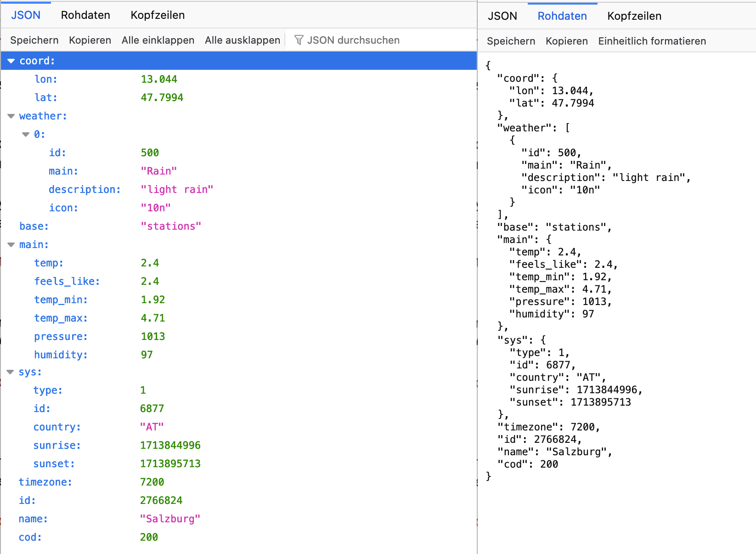756x554 pixels.
Task: Select the sunset key row
Action: pyautogui.click(x=239, y=464)
